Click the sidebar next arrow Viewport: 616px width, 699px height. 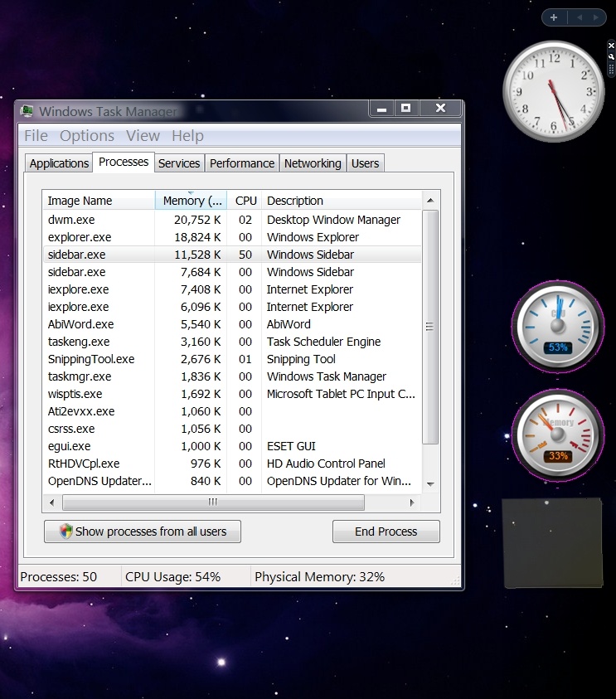tap(595, 17)
